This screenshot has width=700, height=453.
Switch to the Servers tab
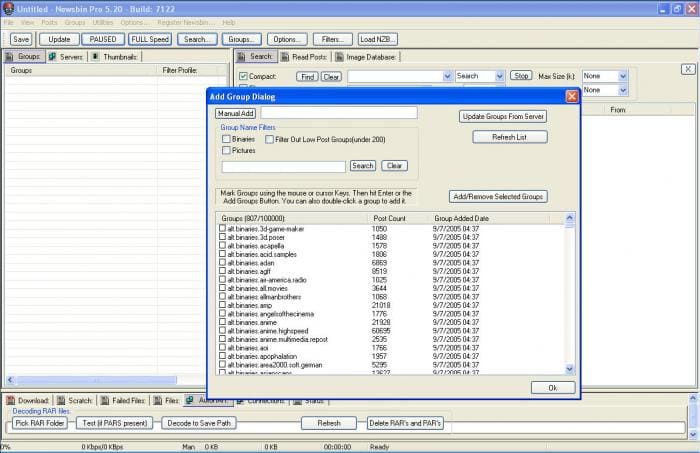pos(67,57)
